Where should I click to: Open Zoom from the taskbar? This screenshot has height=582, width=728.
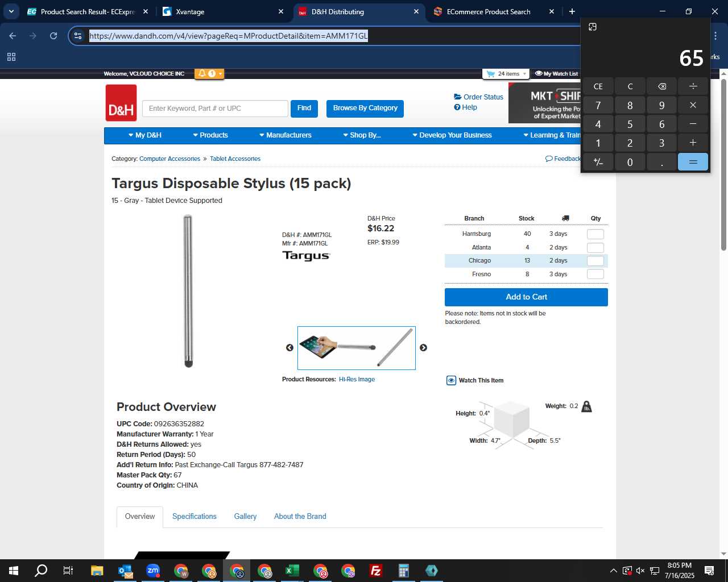[153, 571]
